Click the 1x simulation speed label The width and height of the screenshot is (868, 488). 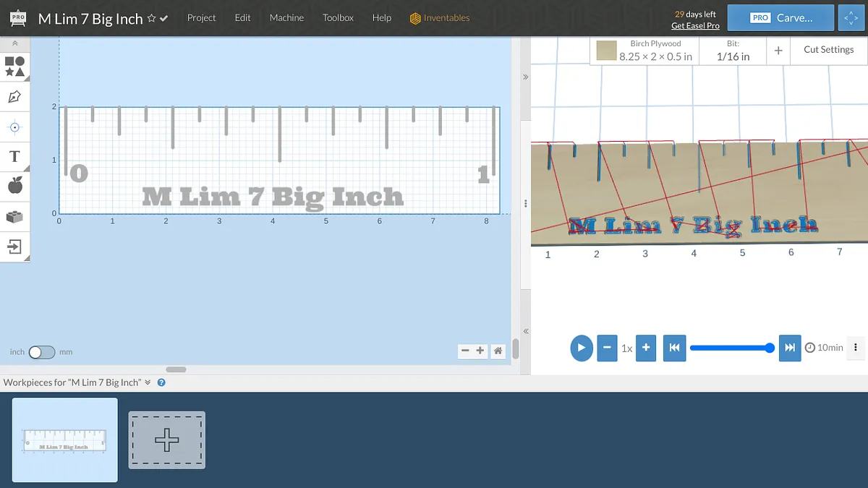pyautogui.click(x=626, y=348)
